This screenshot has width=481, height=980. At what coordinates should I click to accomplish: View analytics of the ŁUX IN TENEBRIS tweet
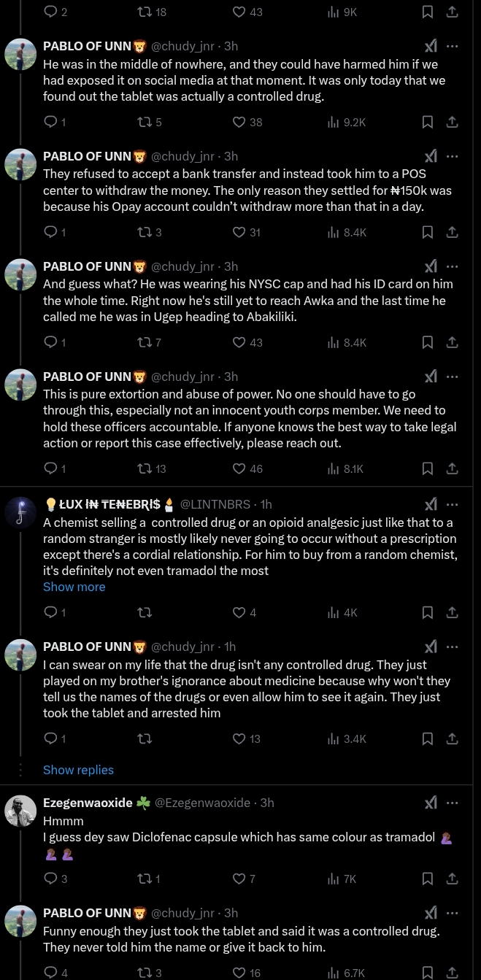343,612
